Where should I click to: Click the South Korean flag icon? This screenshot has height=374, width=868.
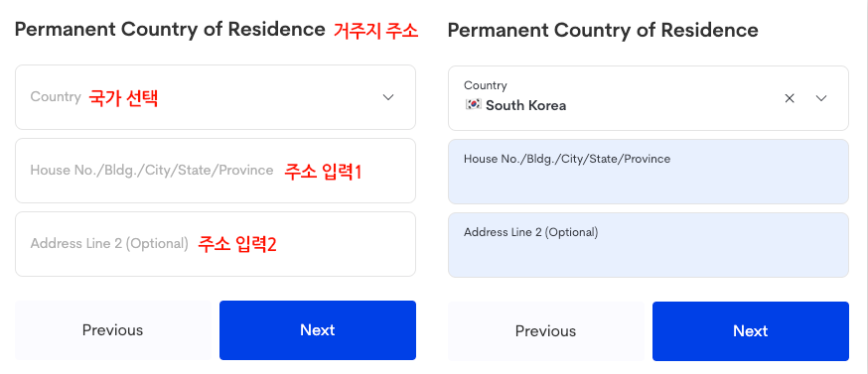[473, 105]
